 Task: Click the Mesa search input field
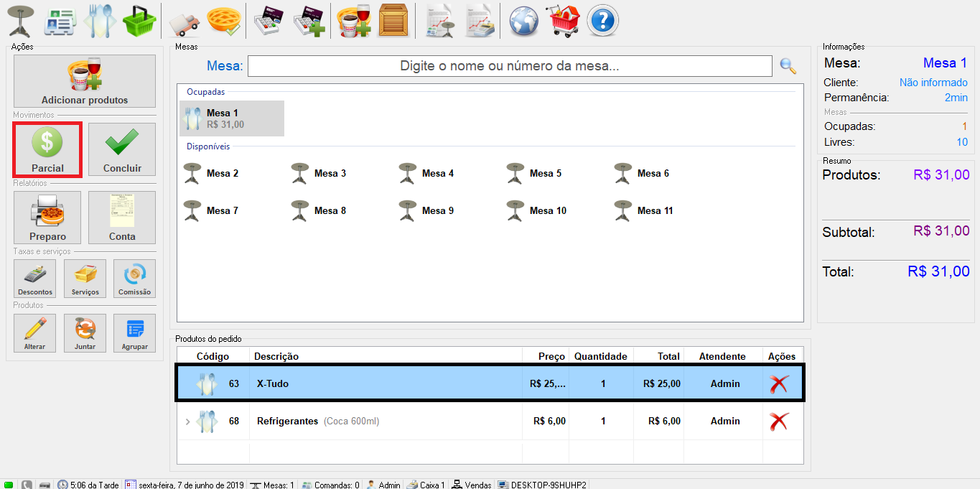pyautogui.click(x=509, y=66)
